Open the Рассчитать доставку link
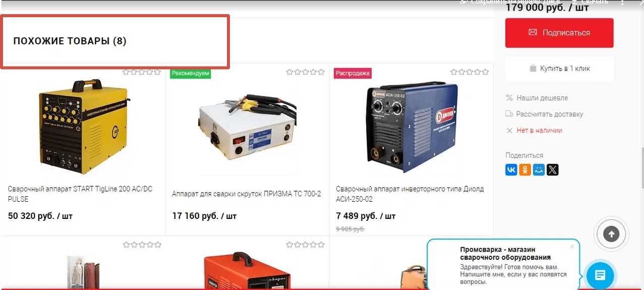Viewport: 644px width, 290px height. pos(550,114)
